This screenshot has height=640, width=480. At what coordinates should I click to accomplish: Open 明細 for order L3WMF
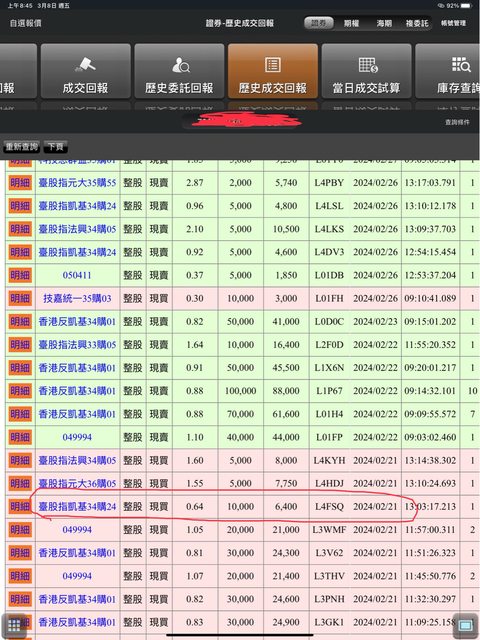coord(20,530)
